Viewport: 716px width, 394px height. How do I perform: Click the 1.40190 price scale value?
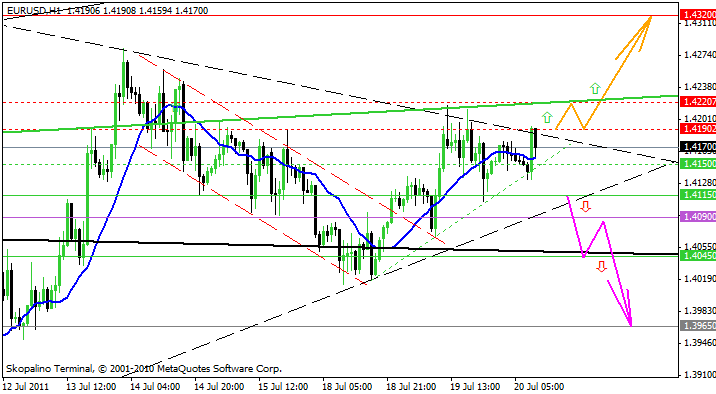[700, 278]
